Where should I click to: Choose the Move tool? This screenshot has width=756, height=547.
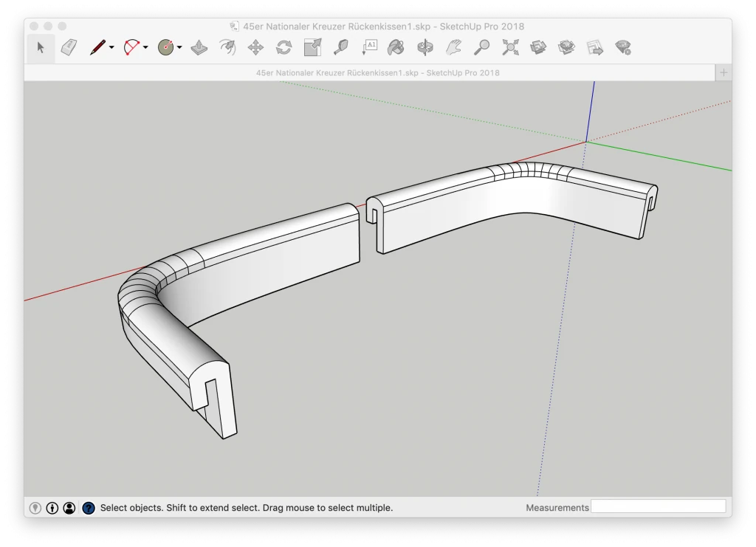255,48
